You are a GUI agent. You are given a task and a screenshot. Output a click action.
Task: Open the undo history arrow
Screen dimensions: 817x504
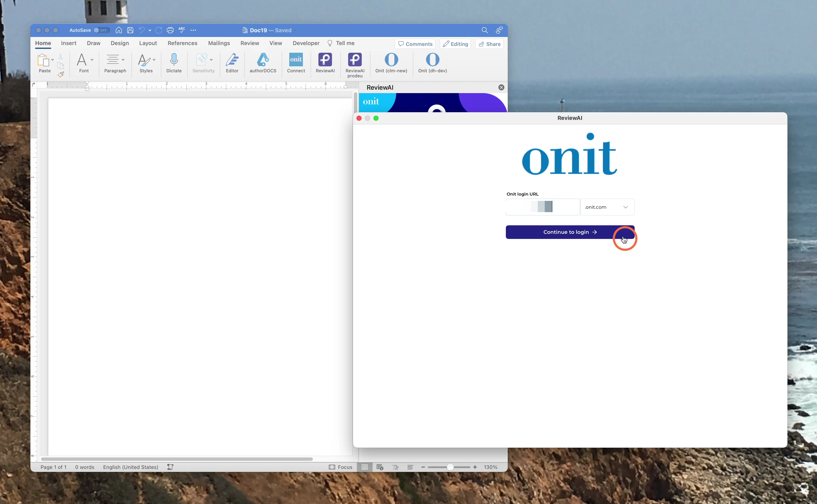point(150,30)
